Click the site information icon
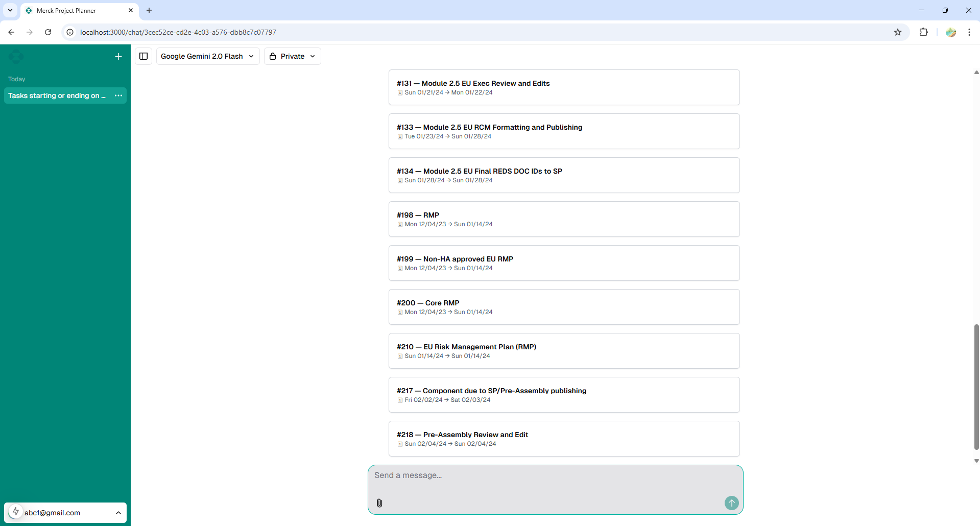This screenshot has height=526, width=980. pos(70,32)
